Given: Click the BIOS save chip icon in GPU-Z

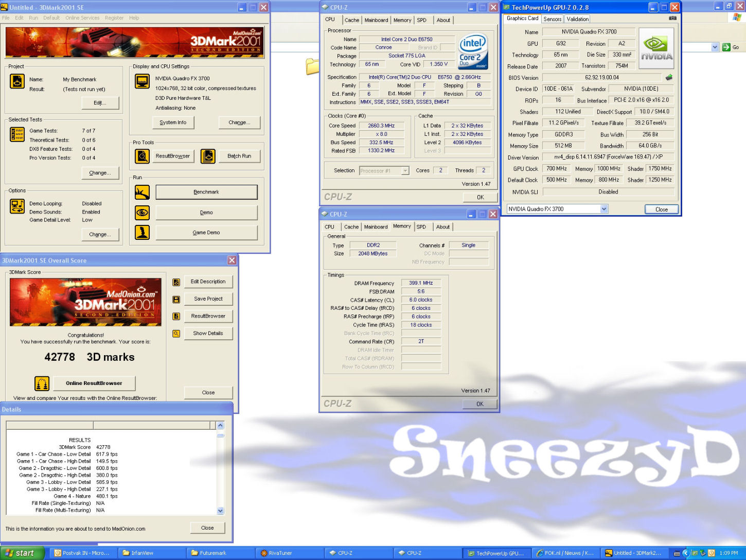Looking at the screenshot, I should click(669, 78).
